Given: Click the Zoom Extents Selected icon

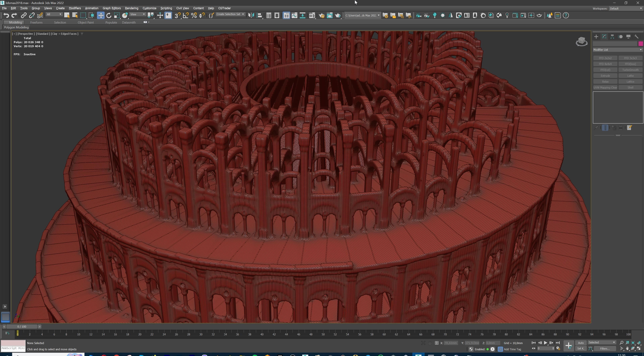Looking at the screenshot, I should pos(633,343).
